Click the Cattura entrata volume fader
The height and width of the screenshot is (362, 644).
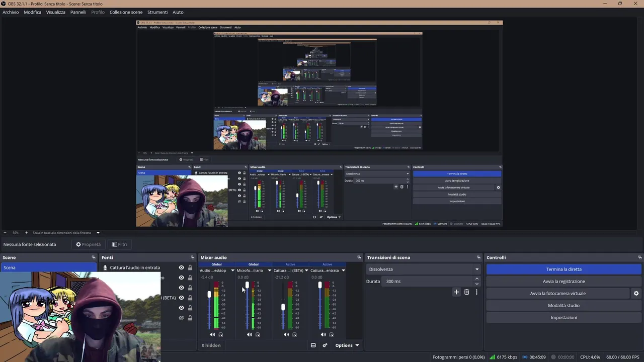320,285
